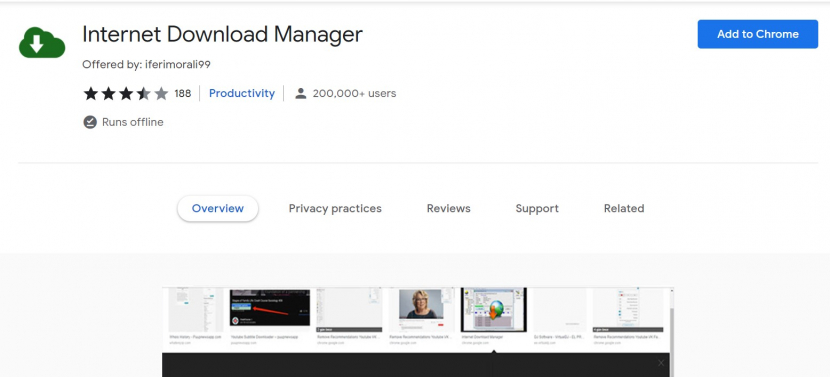Click the screenshot preview vertical scrollbar

[671, 334]
